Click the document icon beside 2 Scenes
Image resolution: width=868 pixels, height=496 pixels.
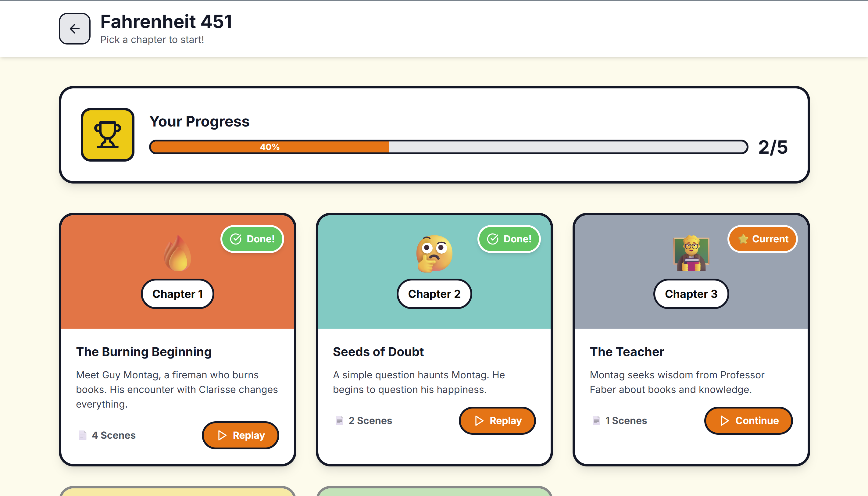point(339,420)
